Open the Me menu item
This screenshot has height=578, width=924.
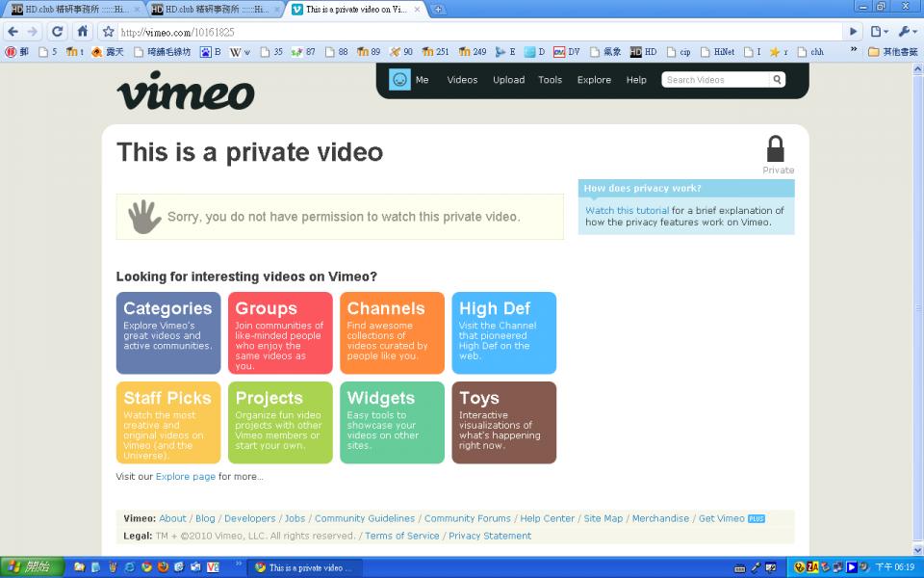point(422,80)
